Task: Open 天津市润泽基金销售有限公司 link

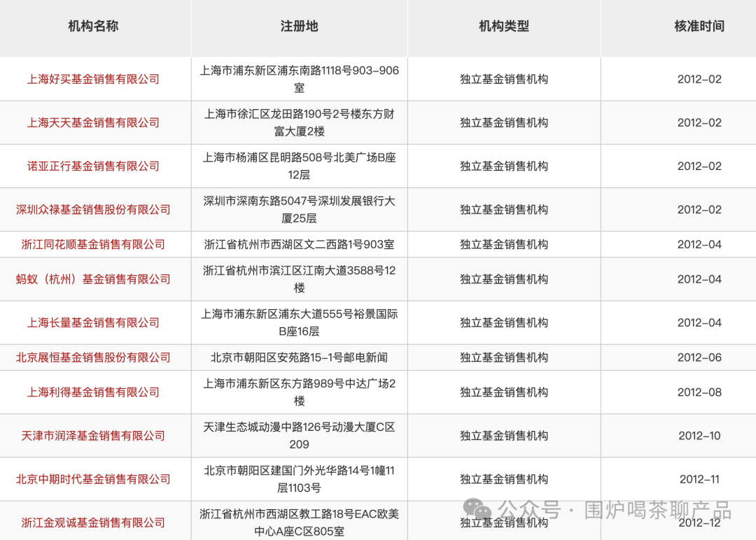Action: pyautogui.click(x=93, y=436)
